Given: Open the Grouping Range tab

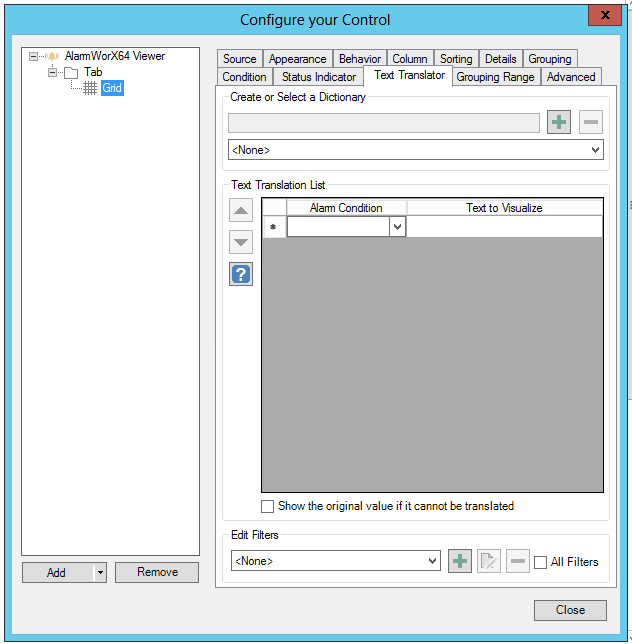Looking at the screenshot, I should (496, 77).
